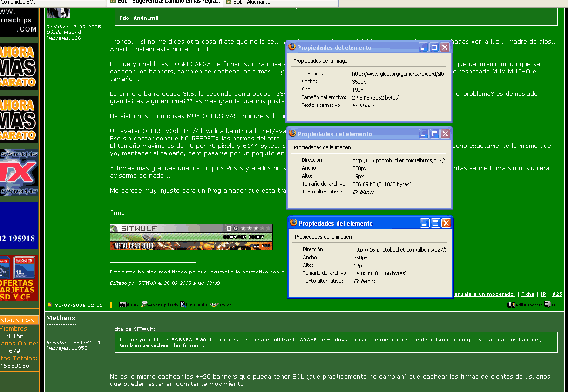
Task: Quote the post with 'cita' icon
Action: 547,305
